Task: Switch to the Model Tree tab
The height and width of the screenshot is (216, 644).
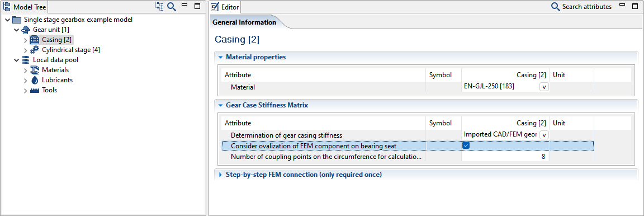Action: (x=25, y=7)
